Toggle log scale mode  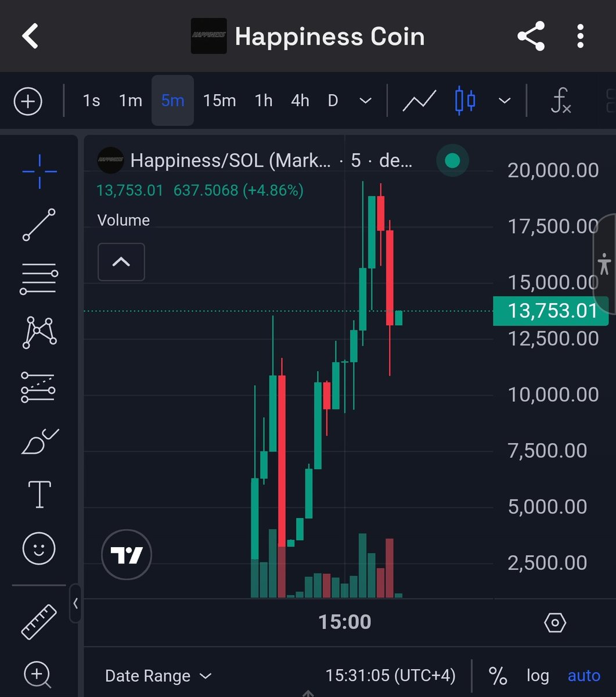[x=538, y=676]
